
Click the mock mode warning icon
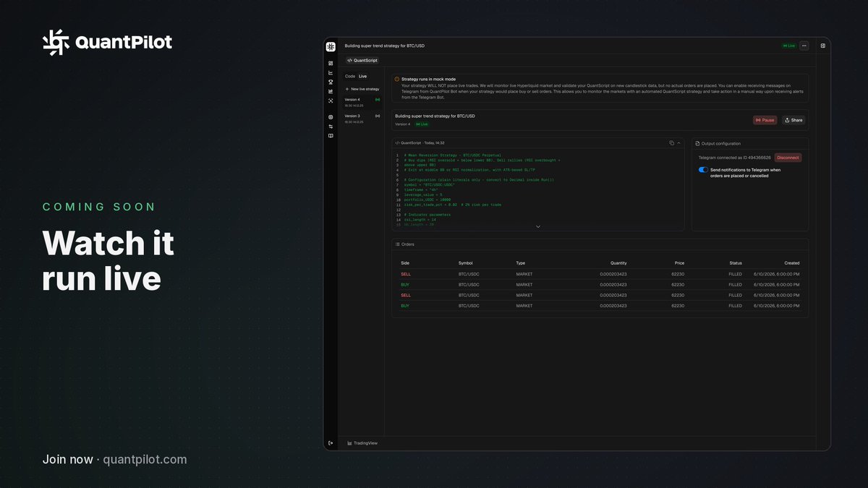(x=397, y=80)
